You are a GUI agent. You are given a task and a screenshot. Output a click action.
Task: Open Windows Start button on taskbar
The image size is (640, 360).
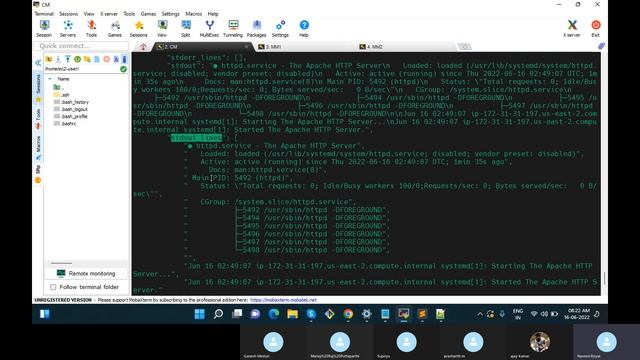(x=200, y=314)
